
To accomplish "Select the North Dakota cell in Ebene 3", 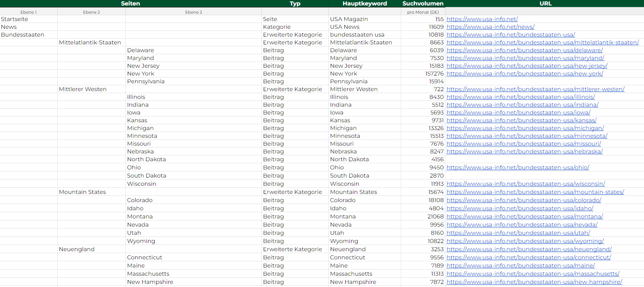I will (x=194, y=159).
